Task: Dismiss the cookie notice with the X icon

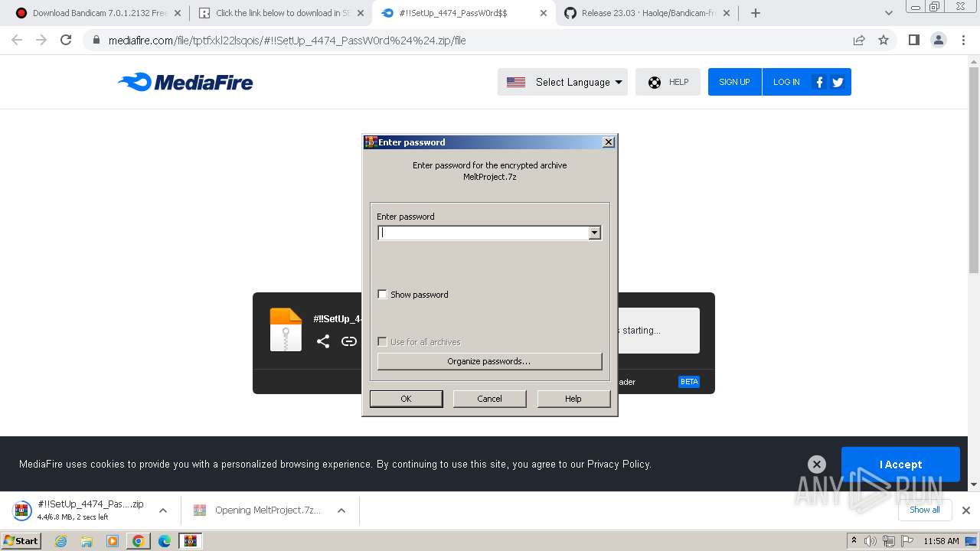Action: [817, 464]
